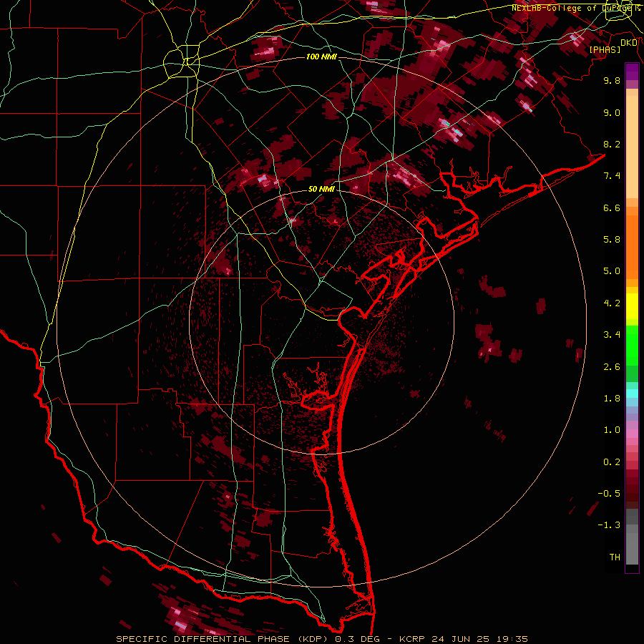This screenshot has width=644, height=644.
Task: Pick the yellow segment of the color bar
Action: 632,306
